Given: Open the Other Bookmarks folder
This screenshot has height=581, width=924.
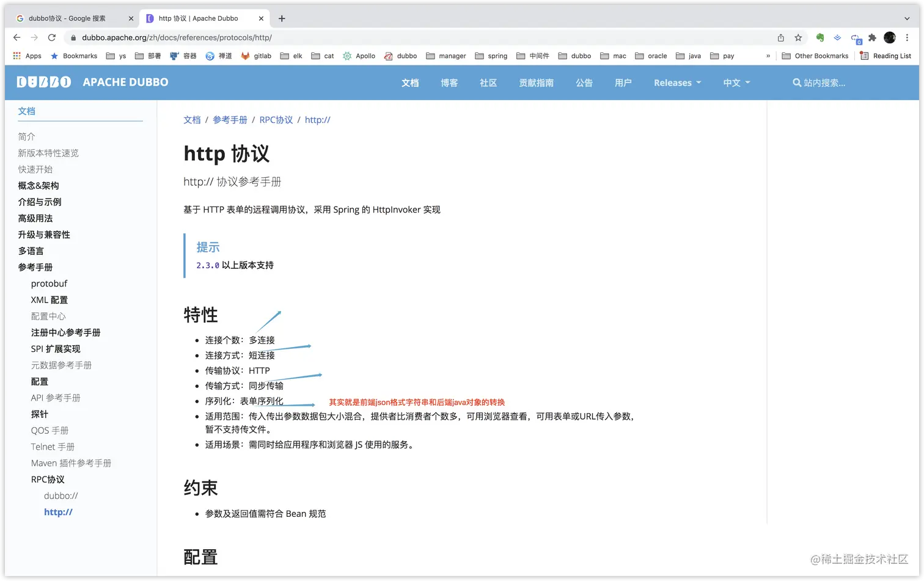Looking at the screenshot, I should (815, 56).
